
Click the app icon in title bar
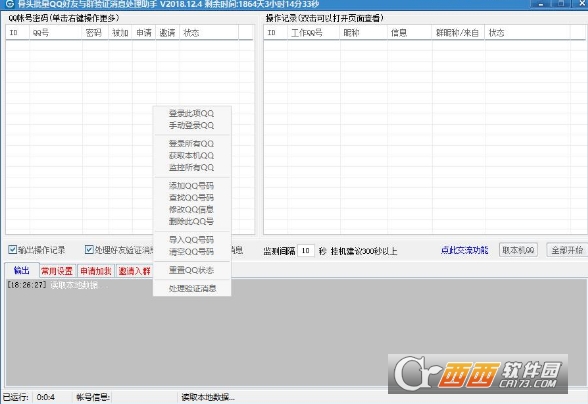coord(9,4)
